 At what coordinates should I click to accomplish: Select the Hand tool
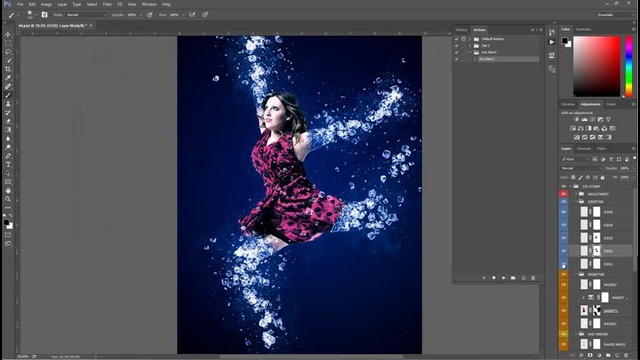click(x=8, y=190)
